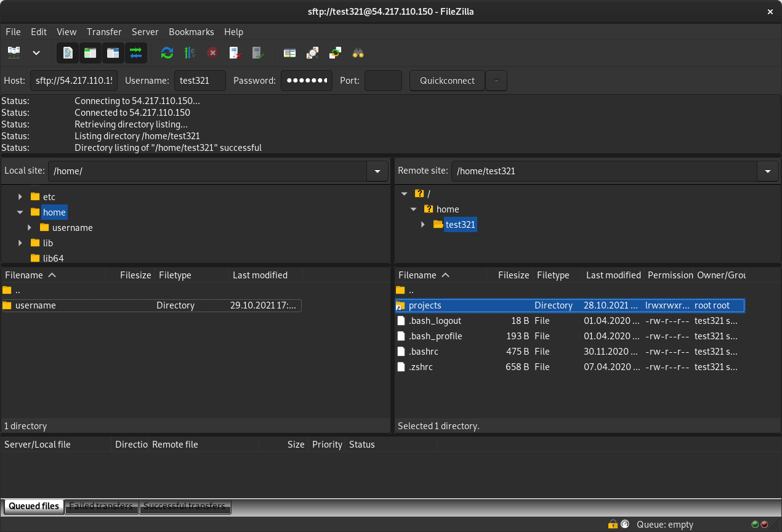Click the Port input field
The height and width of the screenshot is (532, 782).
(x=383, y=81)
